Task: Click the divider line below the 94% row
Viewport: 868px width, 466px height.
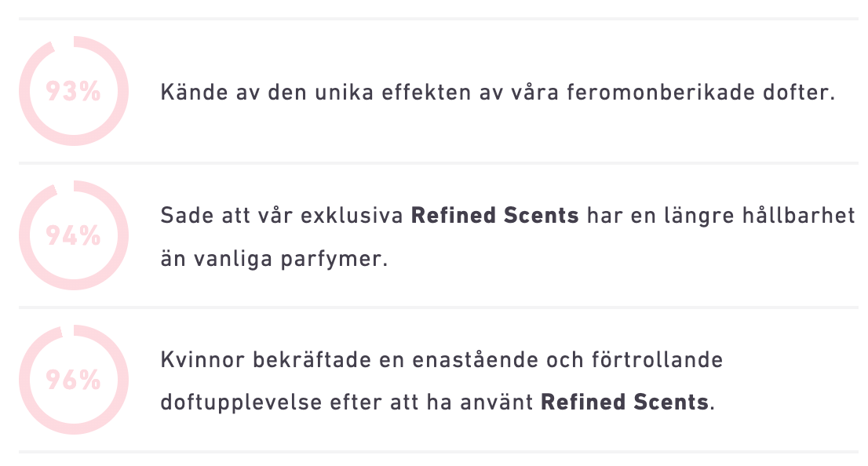Action: click(x=439, y=308)
